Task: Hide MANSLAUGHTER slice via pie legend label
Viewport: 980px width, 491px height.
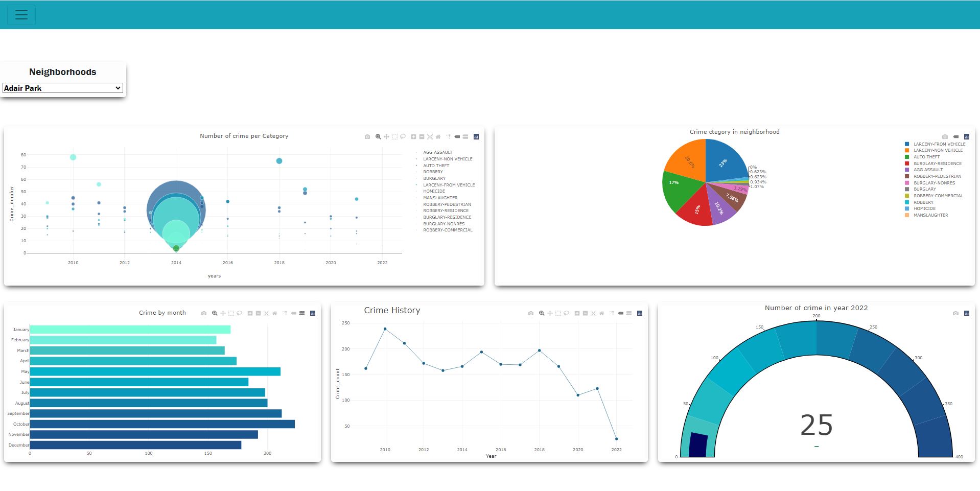Action: (x=930, y=215)
